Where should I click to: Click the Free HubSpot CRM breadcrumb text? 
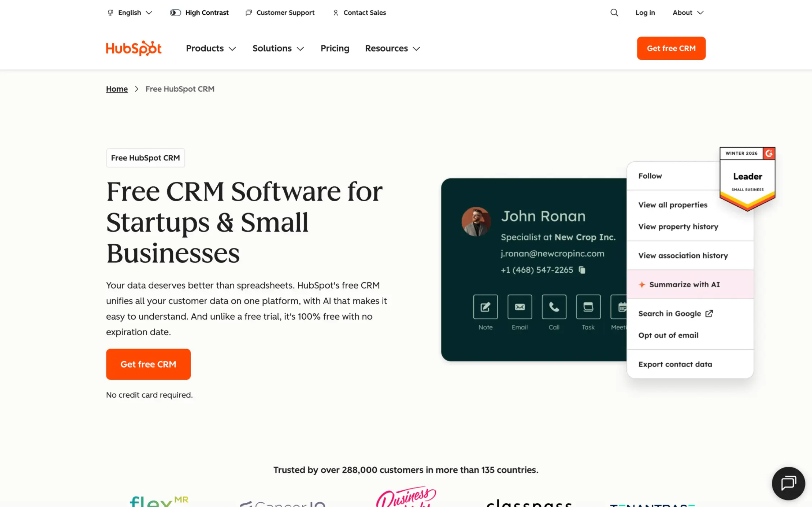coord(180,89)
